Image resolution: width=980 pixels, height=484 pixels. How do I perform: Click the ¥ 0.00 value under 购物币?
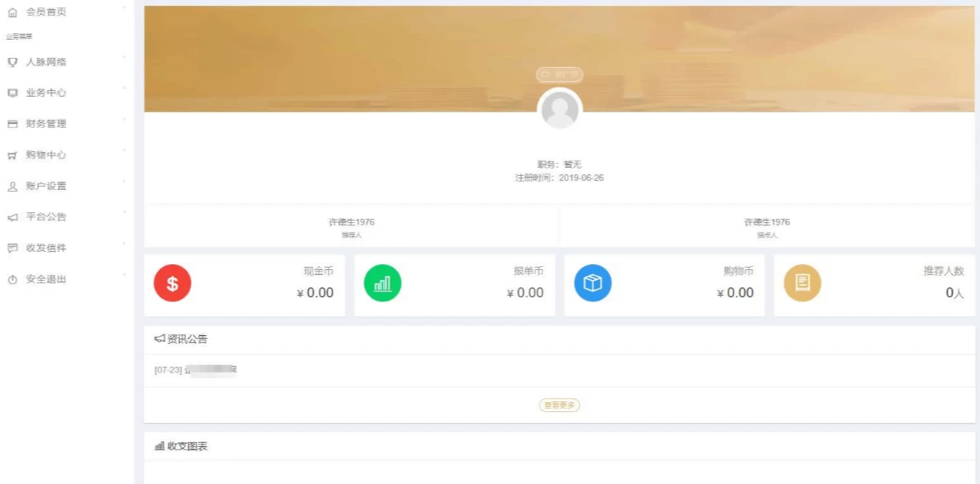tap(736, 292)
